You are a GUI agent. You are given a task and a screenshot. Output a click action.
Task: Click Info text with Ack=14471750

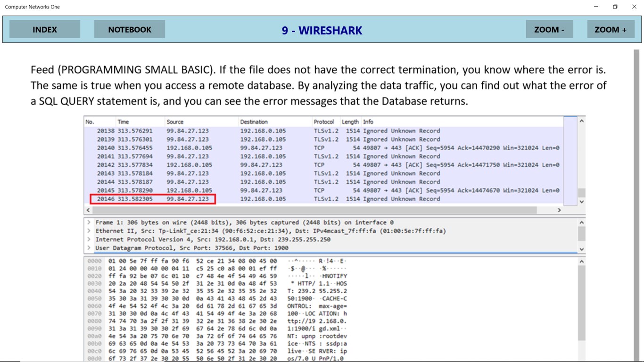point(461,165)
